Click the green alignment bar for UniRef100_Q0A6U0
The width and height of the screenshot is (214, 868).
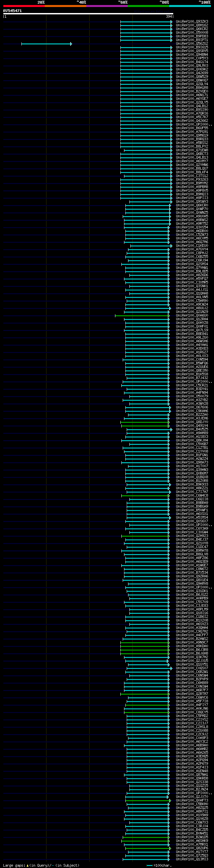coord(142,316)
